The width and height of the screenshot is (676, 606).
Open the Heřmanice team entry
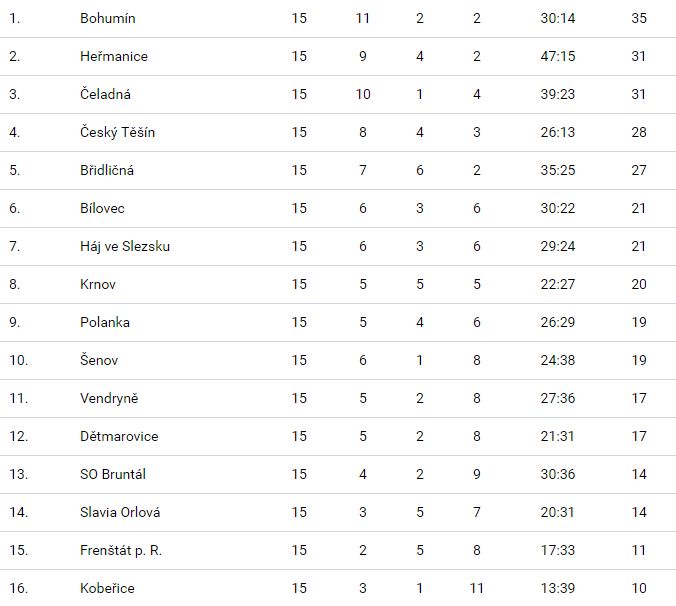pos(114,57)
